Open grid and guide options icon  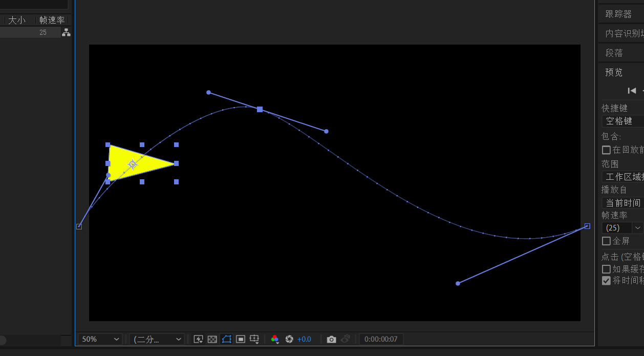[254, 339]
